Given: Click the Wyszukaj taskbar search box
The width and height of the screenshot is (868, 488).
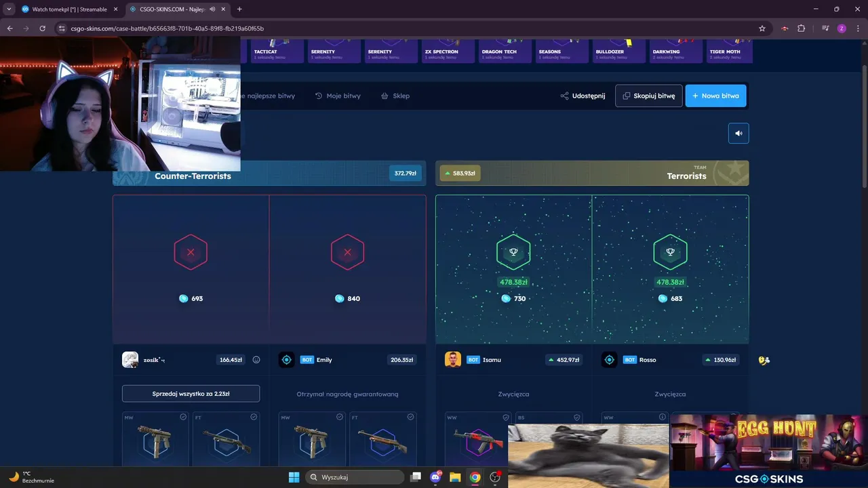Looking at the screenshot, I should coord(354,477).
